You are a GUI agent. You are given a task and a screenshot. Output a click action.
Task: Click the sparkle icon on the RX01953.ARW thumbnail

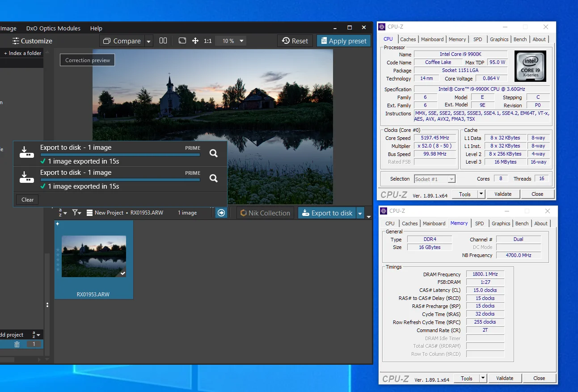pos(58,224)
